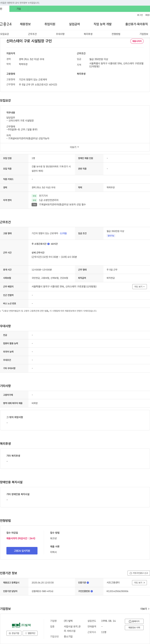Click the 로그인 link
Image resolution: width=150 pixels, height=644 pixels.
click(x=140, y=15)
